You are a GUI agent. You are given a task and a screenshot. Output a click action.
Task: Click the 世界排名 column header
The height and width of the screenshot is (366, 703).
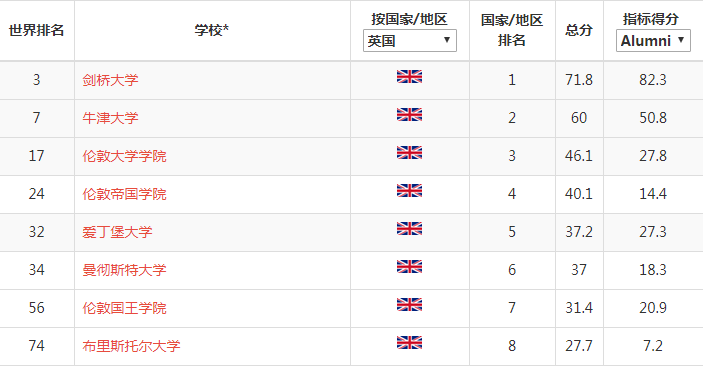point(36,30)
